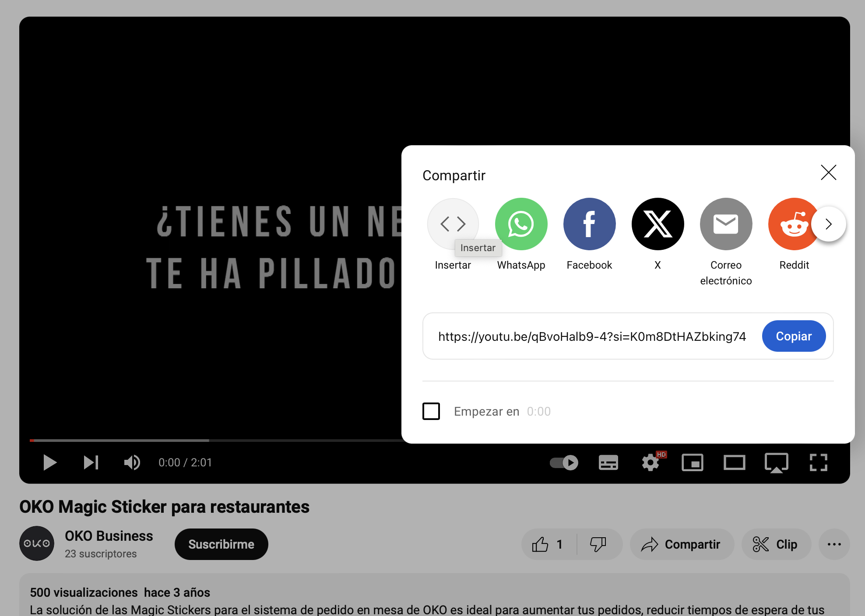
Task: Enter fullscreen mode
Action: (x=818, y=462)
